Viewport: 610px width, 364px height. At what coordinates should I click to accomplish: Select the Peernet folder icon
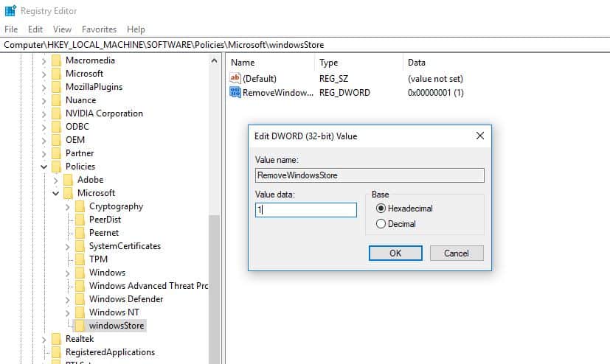click(80, 232)
